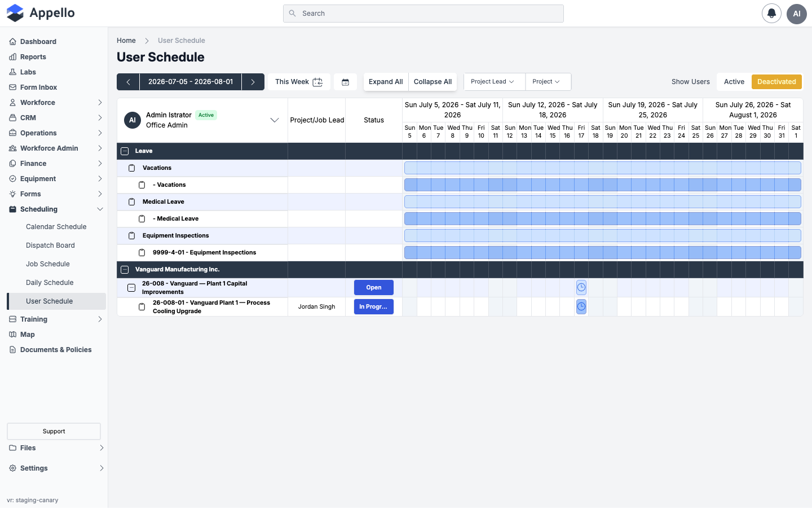
Task: Open the notifications bell
Action: click(x=771, y=13)
